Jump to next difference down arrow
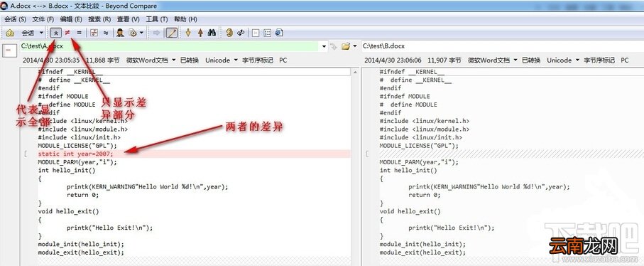 [x=188, y=33]
